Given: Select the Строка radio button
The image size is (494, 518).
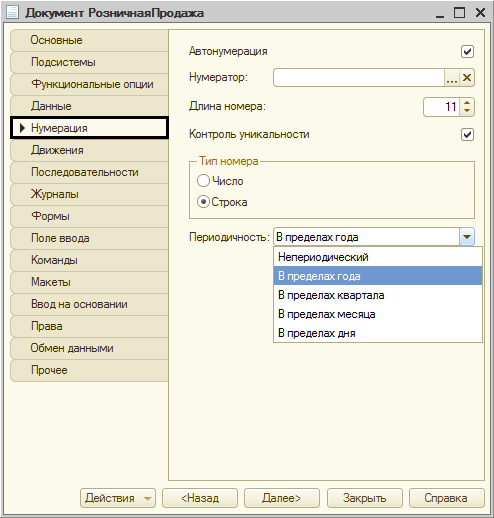Looking at the screenshot, I should [203, 202].
